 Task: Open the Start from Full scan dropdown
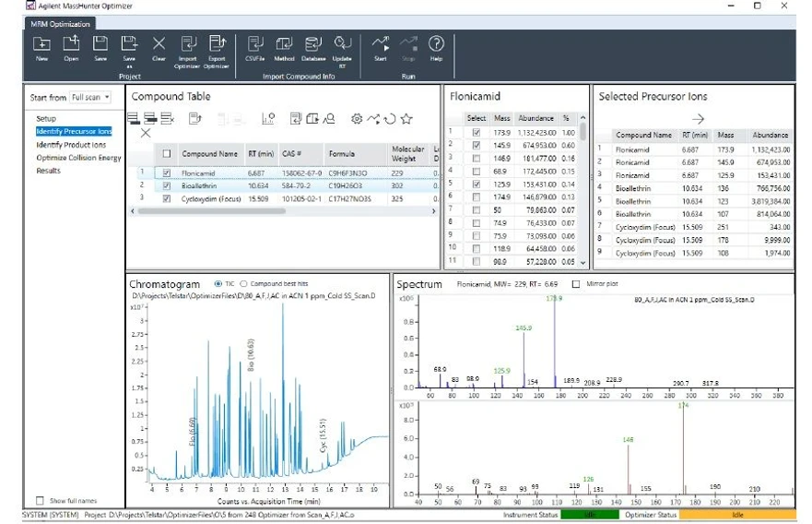[90, 98]
